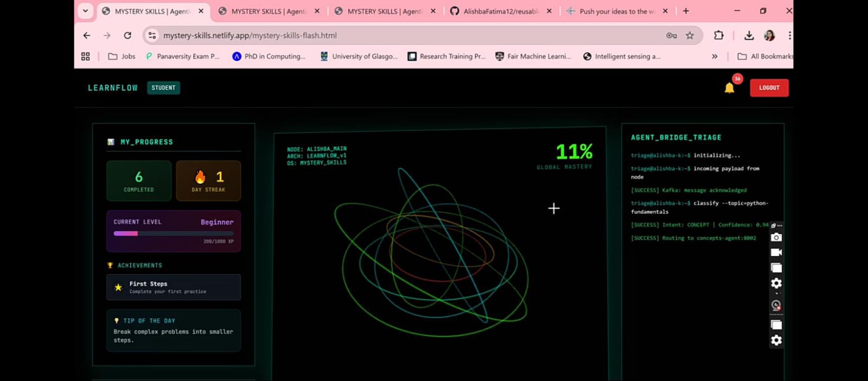Start recording with the video camera icon
This screenshot has height=381, width=868.
pos(776,252)
